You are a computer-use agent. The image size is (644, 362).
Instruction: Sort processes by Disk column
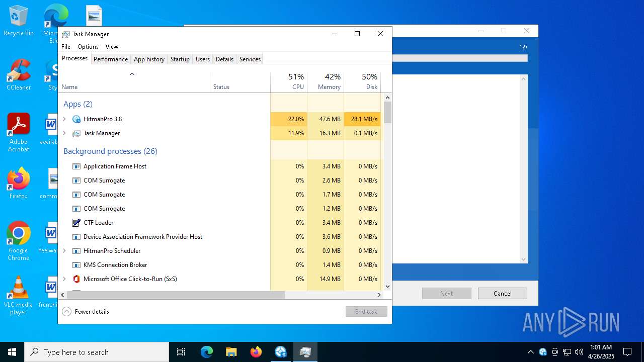click(x=362, y=82)
